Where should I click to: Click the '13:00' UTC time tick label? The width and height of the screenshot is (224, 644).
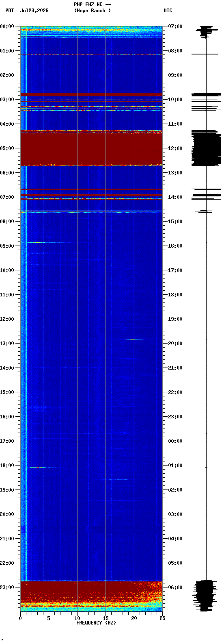[175, 173]
